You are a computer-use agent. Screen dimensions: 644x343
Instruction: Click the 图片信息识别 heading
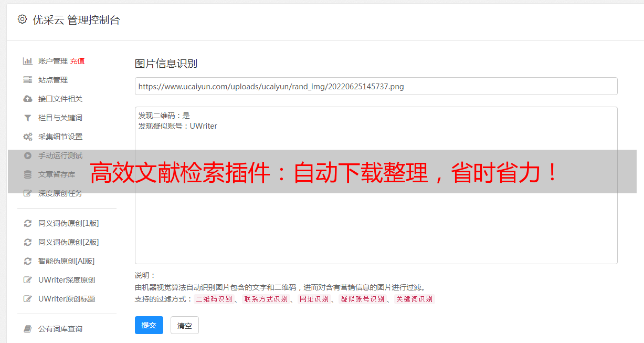pyautogui.click(x=166, y=64)
